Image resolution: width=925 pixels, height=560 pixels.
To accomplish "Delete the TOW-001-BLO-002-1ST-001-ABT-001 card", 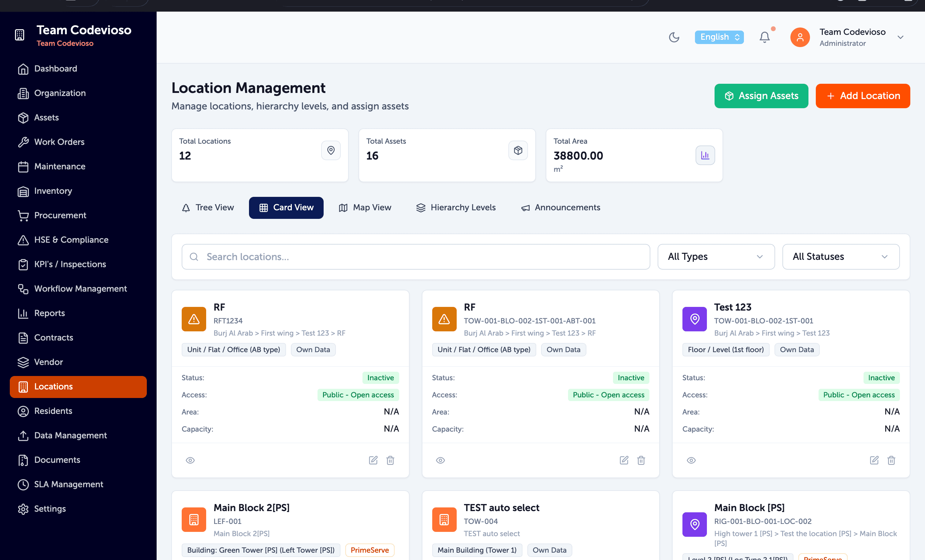I will point(641,460).
